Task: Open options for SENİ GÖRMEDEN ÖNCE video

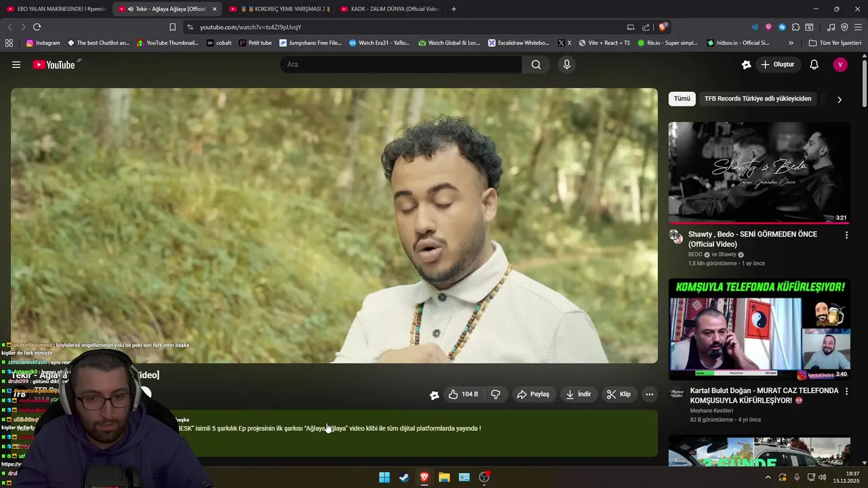Action: 846,235
